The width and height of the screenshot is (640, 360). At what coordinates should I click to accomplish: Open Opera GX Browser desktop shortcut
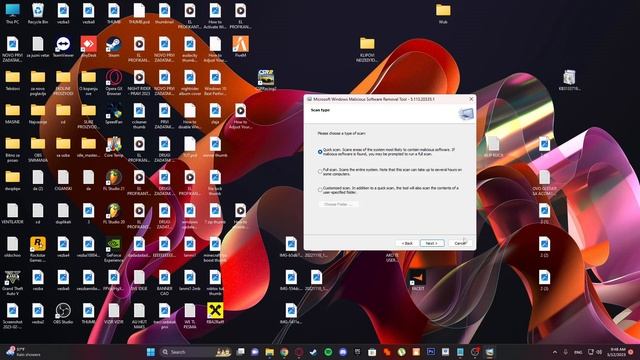[114, 83]
